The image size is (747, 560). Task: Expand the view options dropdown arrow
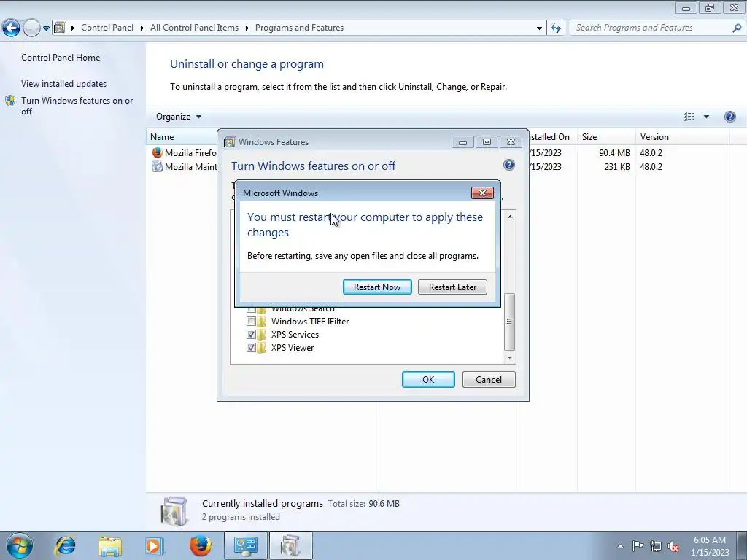[706, 117]
